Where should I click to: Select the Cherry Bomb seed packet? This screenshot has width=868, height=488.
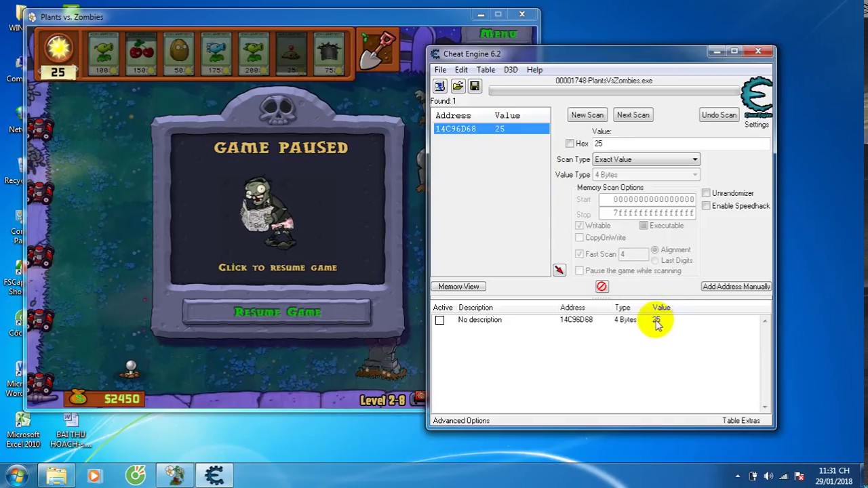click(x=141, y=53)
